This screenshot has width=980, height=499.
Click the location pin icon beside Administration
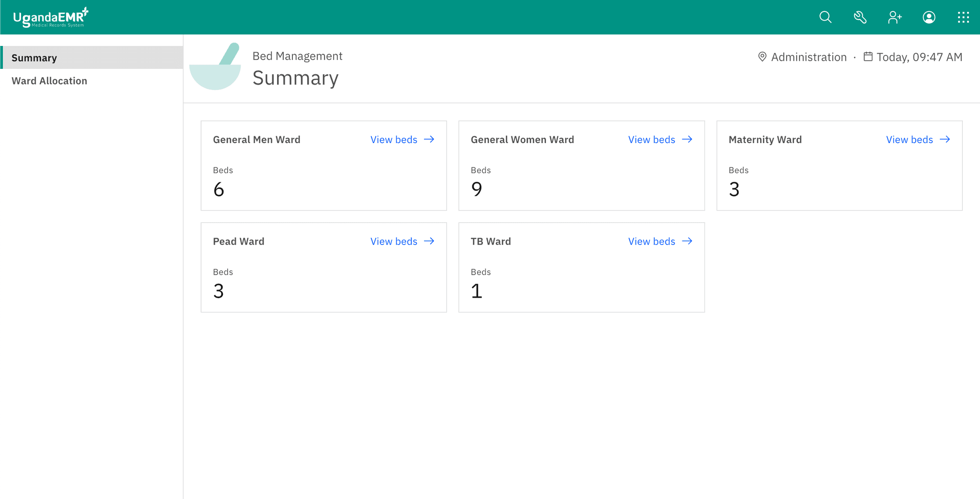click(762, 57)
